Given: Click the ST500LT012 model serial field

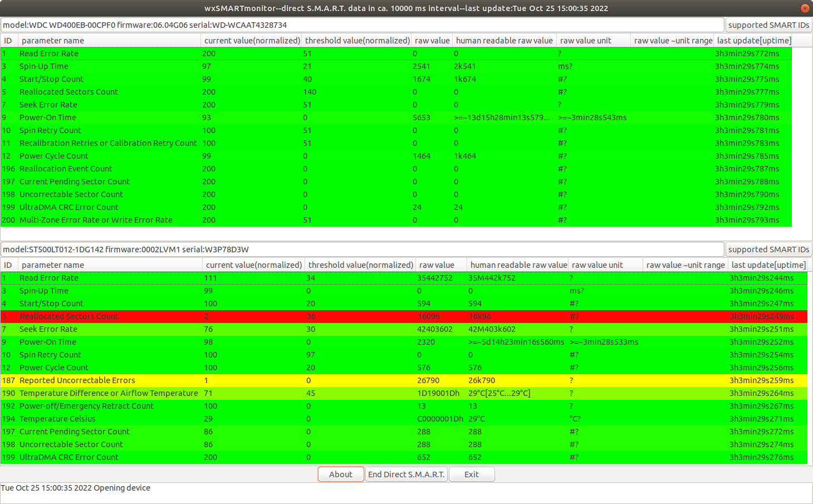Looking at the screenshot, I should pyautogui.click(x=362, y=249).
